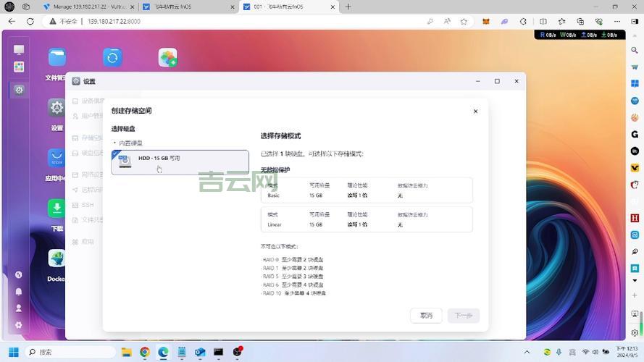Click the user profile icon in left dock
This screenshot has height=362, width=644.
tap(19, 308)
